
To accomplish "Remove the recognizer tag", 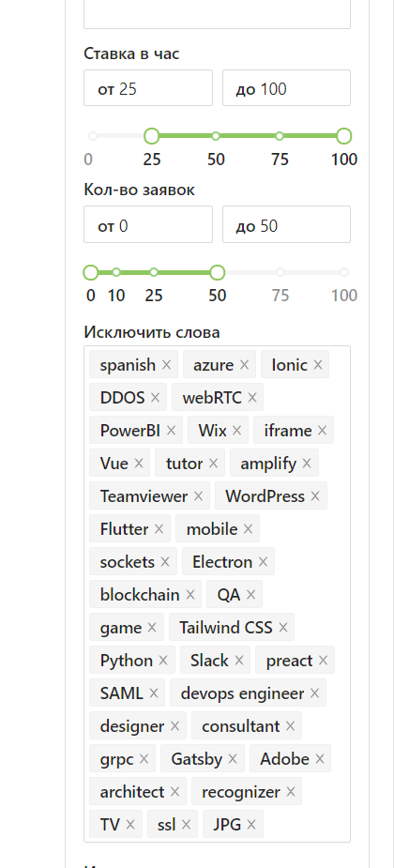I will pyautogui.click(x=291, y=792).
